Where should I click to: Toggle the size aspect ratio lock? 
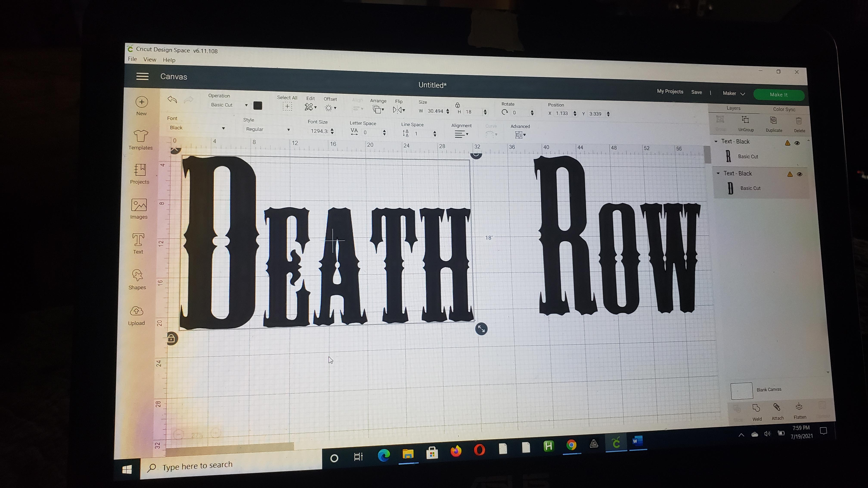click(x=458, y=105)
